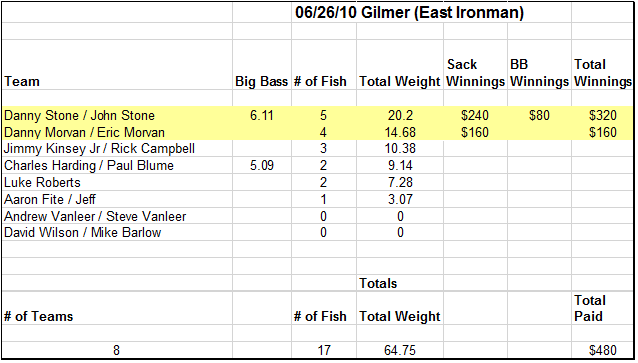Select the Danny Stone / John Stone cell

click(x=117, y=116)
